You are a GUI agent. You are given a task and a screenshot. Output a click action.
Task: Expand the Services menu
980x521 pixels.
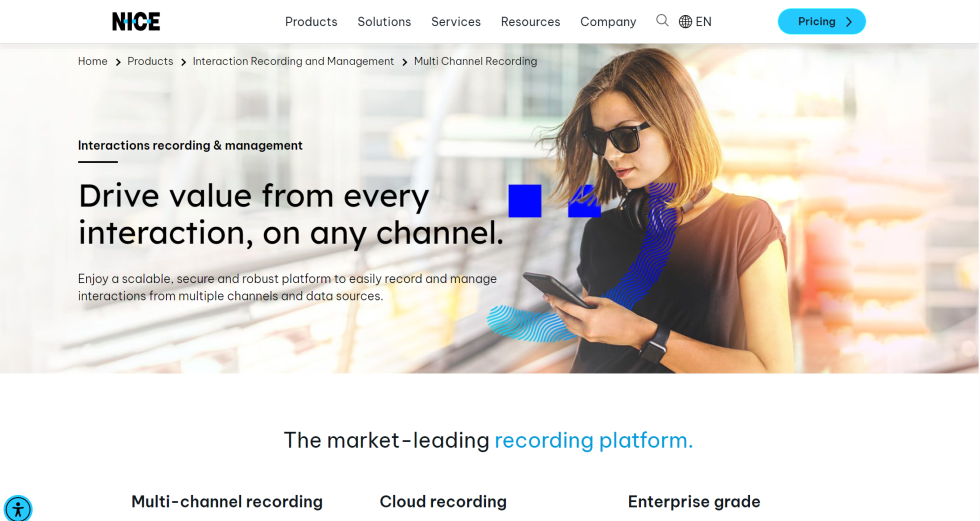(x=455, y=22)
